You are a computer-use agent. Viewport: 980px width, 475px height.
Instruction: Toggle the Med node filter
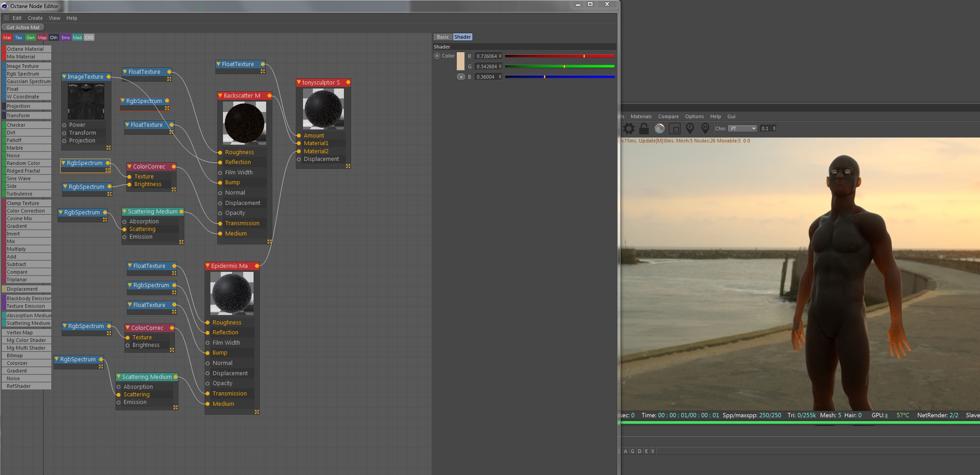coord(77,38)
